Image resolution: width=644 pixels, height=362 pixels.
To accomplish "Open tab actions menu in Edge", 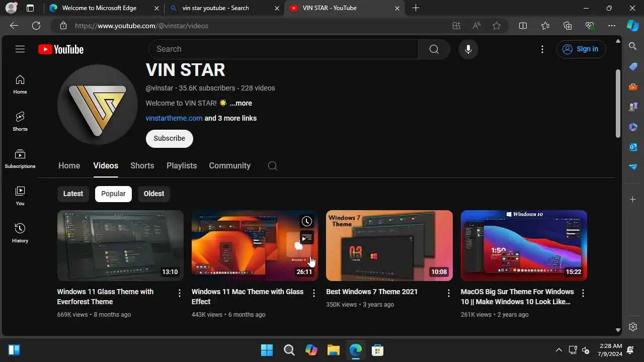I will click(30, 8).
